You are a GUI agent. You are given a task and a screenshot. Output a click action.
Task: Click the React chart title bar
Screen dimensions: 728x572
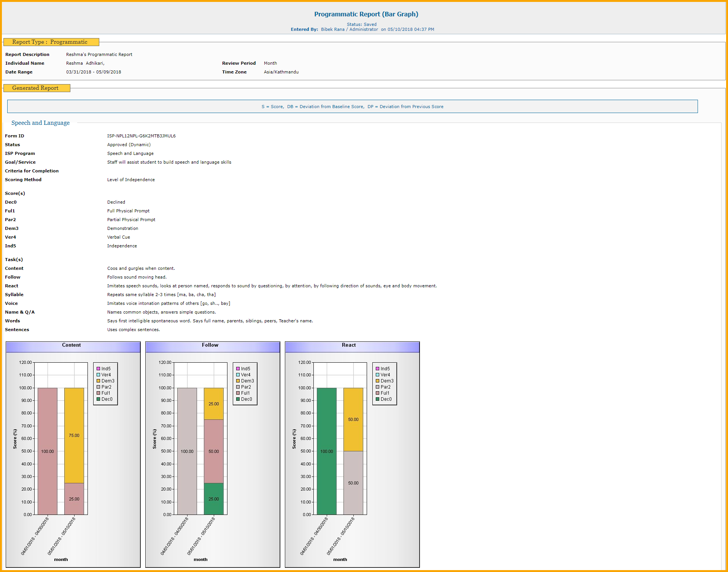(352, 347)
